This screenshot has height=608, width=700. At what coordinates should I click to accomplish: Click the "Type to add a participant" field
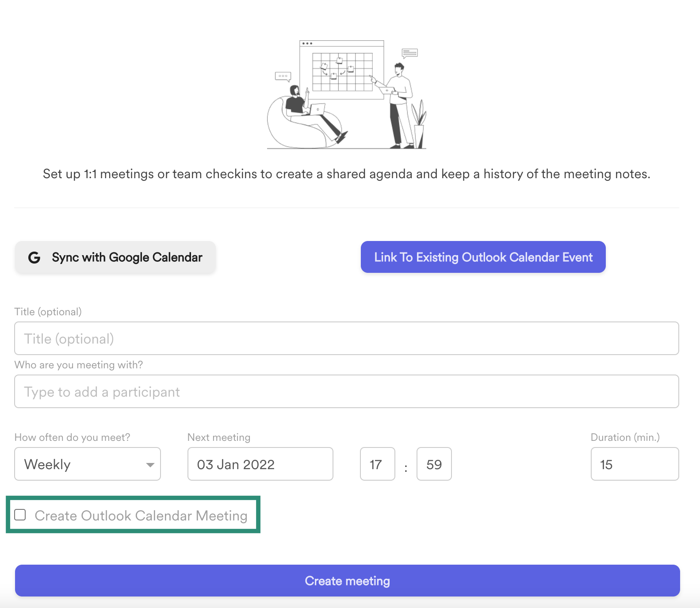[x=347, y=391]
